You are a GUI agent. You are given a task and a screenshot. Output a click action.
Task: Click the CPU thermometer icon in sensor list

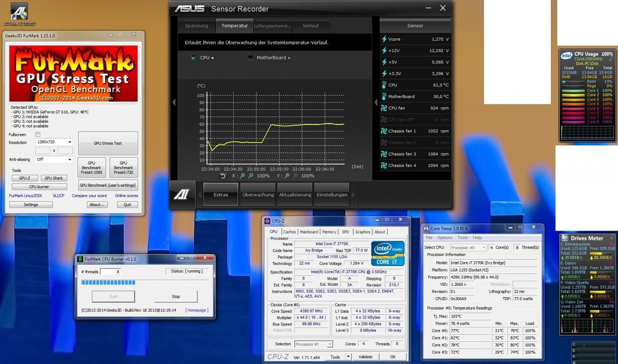384,85
